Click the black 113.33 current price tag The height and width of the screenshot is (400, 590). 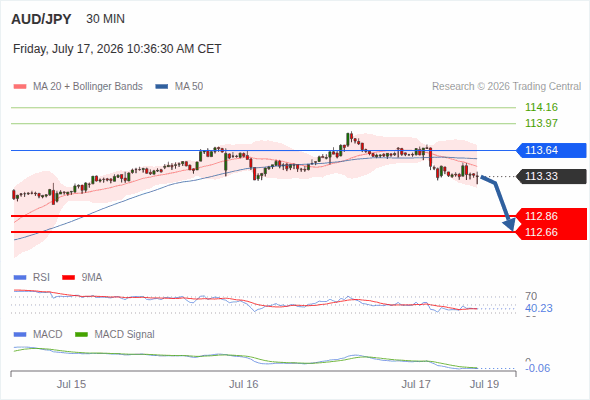(x=551, y=176)
